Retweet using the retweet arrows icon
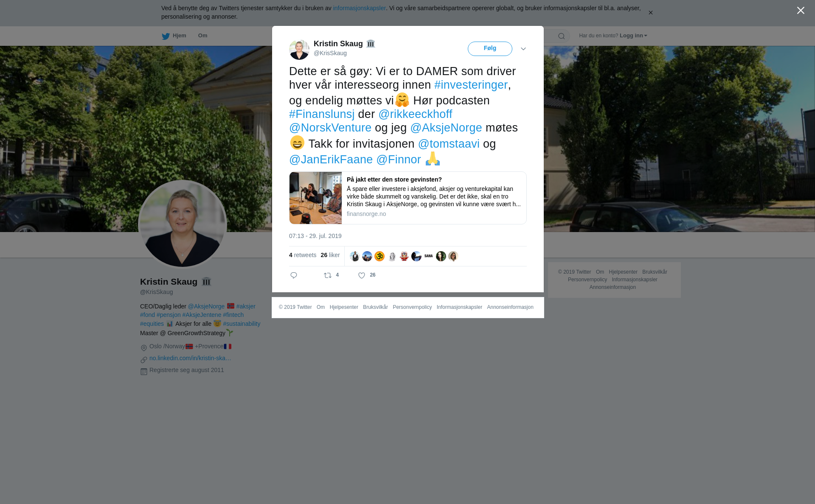This screenshot has width=815, height=504. click(328, 275)
